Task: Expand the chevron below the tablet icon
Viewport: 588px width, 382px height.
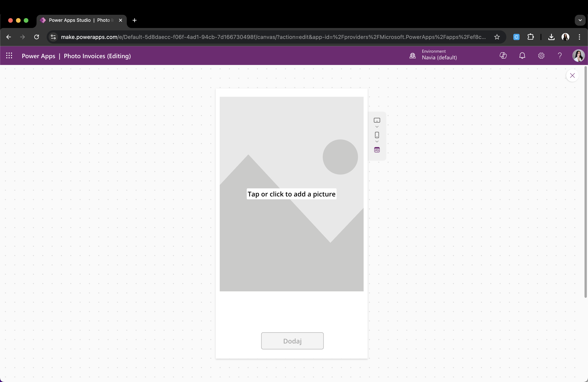Action: click(377, 127)
